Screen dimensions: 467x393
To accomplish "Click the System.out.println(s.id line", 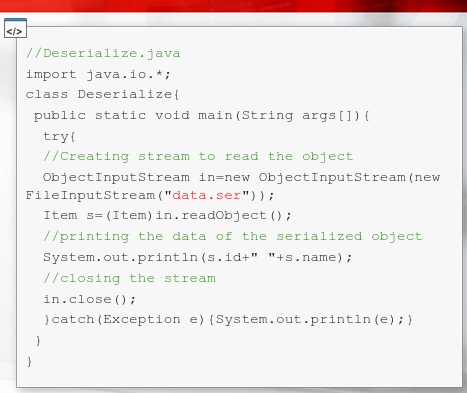I will (x=197, y=257).
